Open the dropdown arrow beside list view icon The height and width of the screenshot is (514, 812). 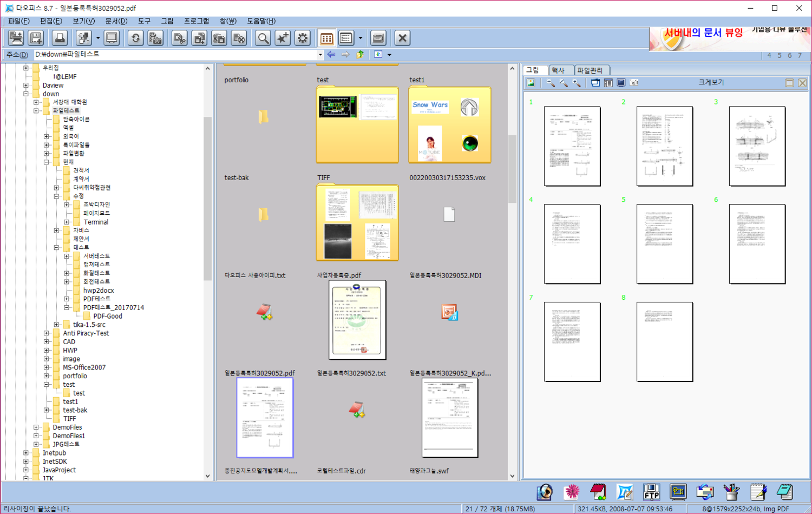pyautogui.click(x=361, y=38)
